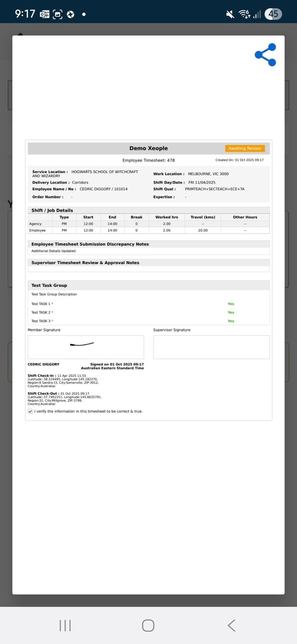Tap the blue share icon
297x644 pixels.
coord(265,55)
